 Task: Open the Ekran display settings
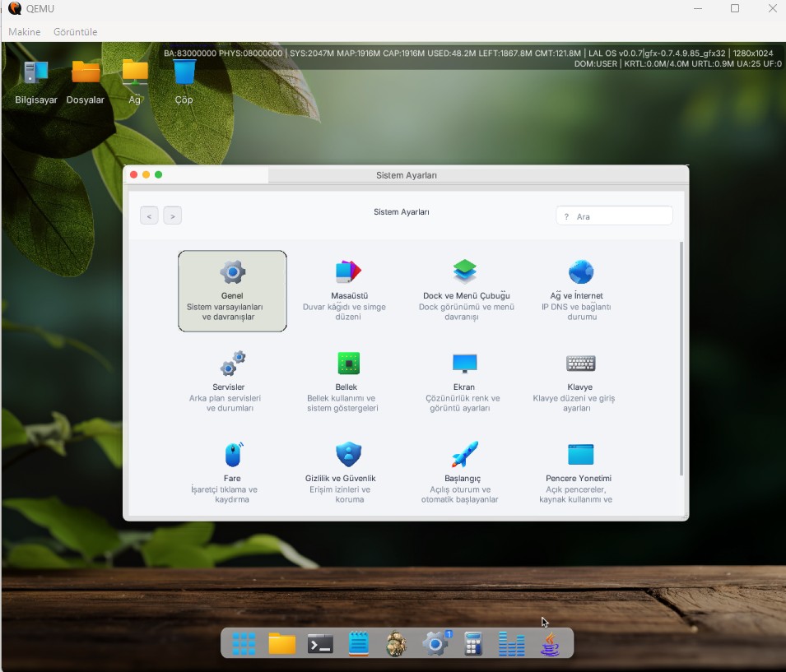(464, 382)
